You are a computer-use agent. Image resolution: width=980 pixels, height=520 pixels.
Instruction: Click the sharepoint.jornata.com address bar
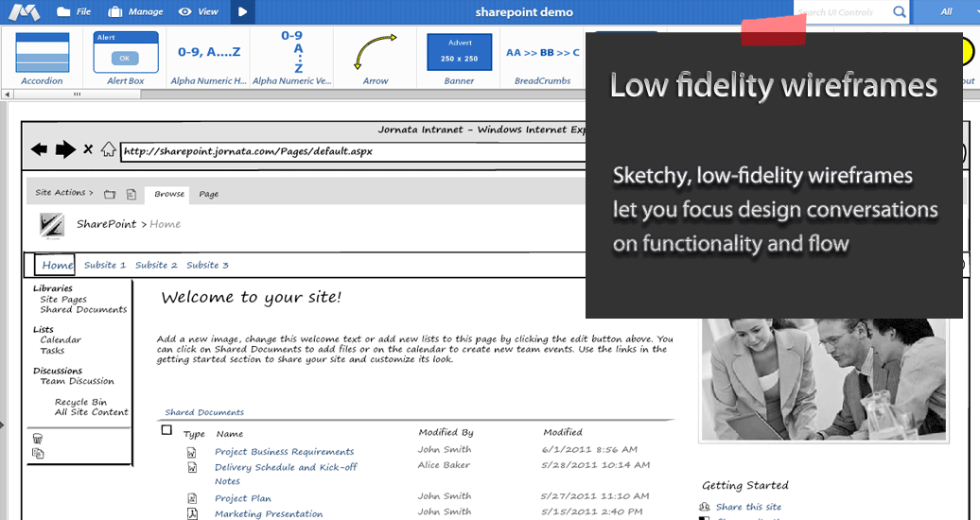pos(353,151)
